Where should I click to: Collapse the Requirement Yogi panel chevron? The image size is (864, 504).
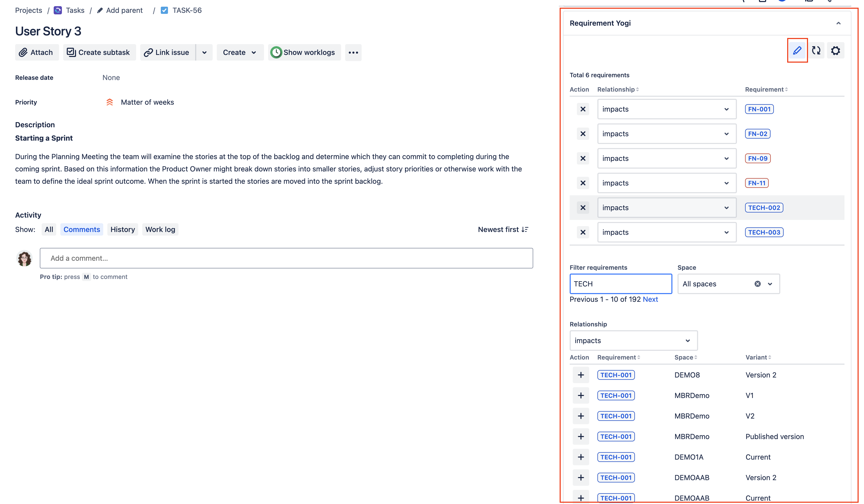(839, 23)
